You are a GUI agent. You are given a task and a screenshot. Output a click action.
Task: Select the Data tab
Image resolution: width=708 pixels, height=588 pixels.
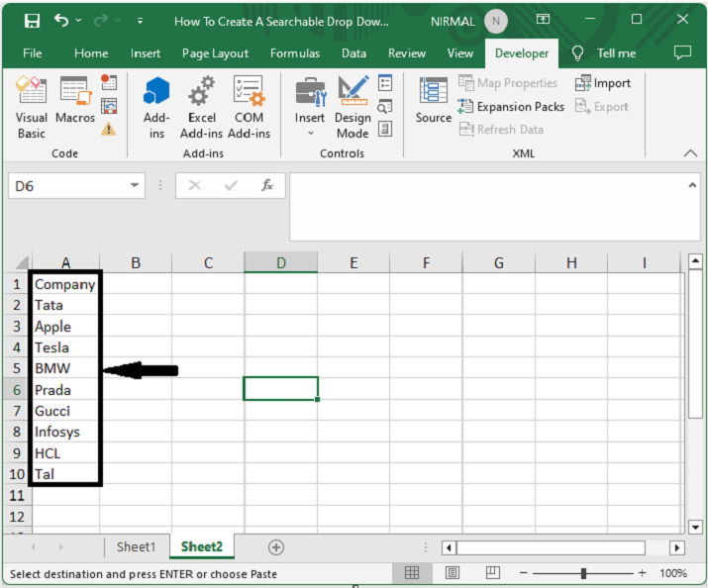[354, 53]
